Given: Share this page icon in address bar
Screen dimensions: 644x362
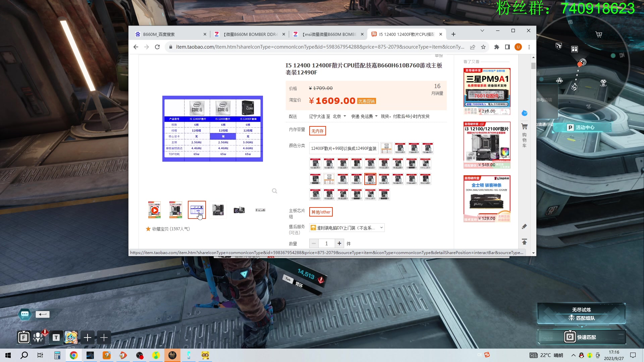Looking at the screenshot, I should click(473, 47).
